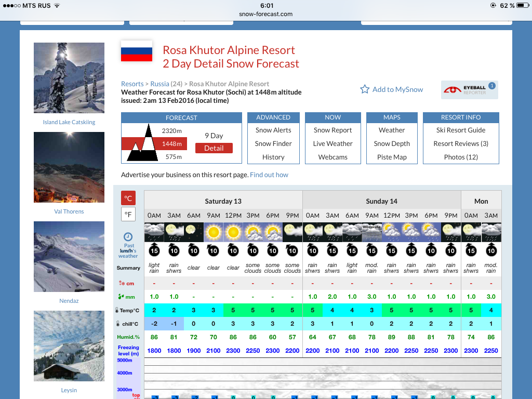Open the Weather map
This screenshot has width=532, height=399.
click(392, 130)
